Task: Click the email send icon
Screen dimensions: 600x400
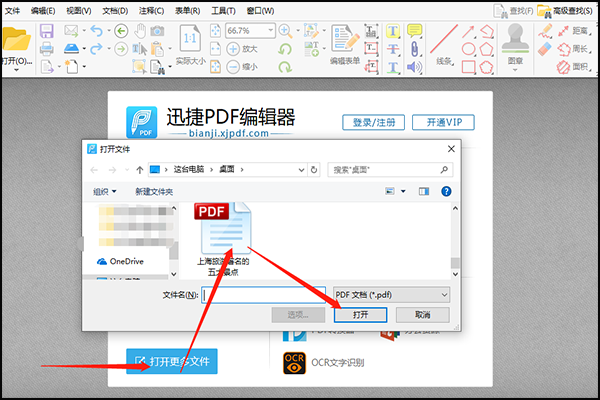Action: click(x=71, y=31)
